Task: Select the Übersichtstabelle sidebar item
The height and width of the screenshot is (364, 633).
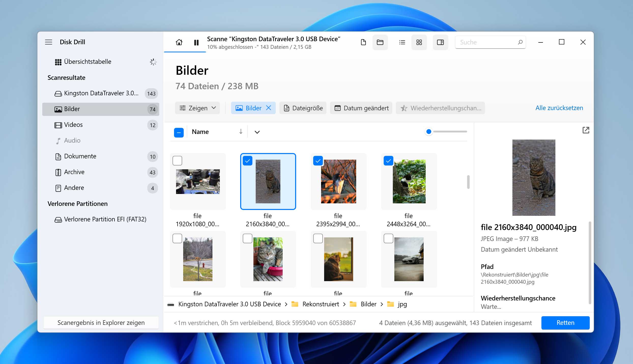Action: pos(101,62)
